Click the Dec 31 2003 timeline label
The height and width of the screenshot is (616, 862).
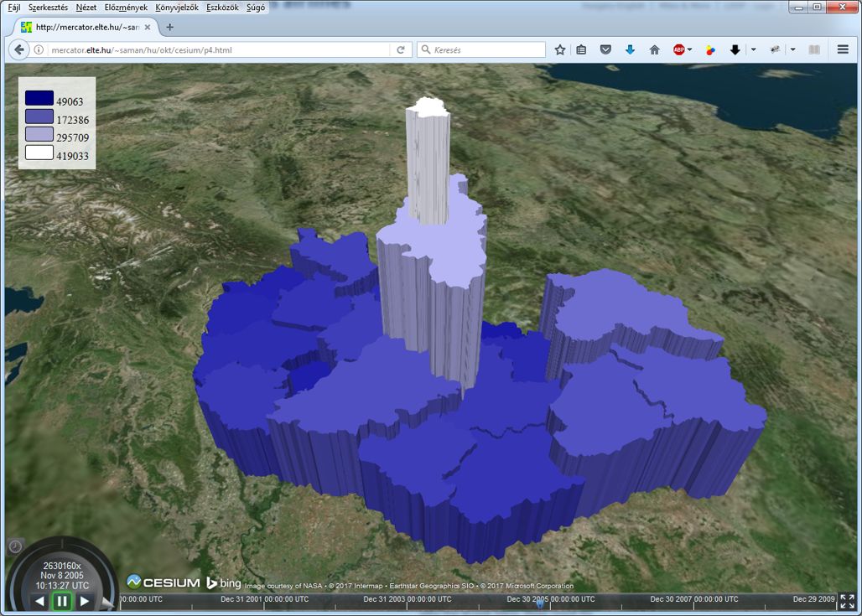pyautogui.click(x=408, y=599)
